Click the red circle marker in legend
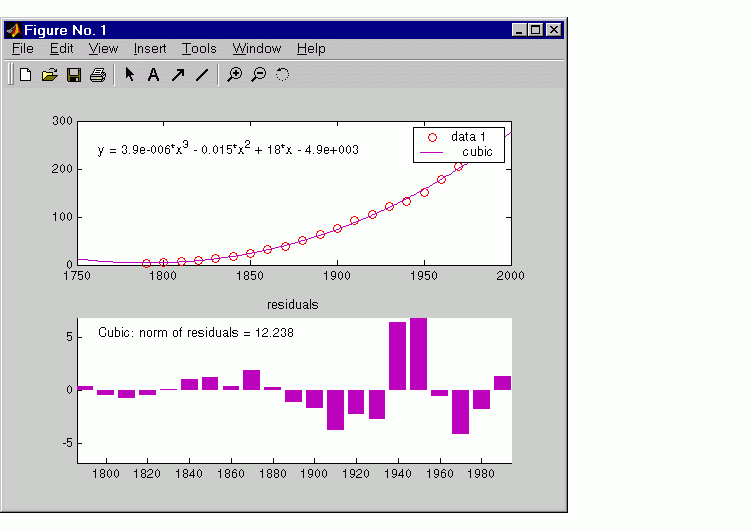 tap(432, 138)
